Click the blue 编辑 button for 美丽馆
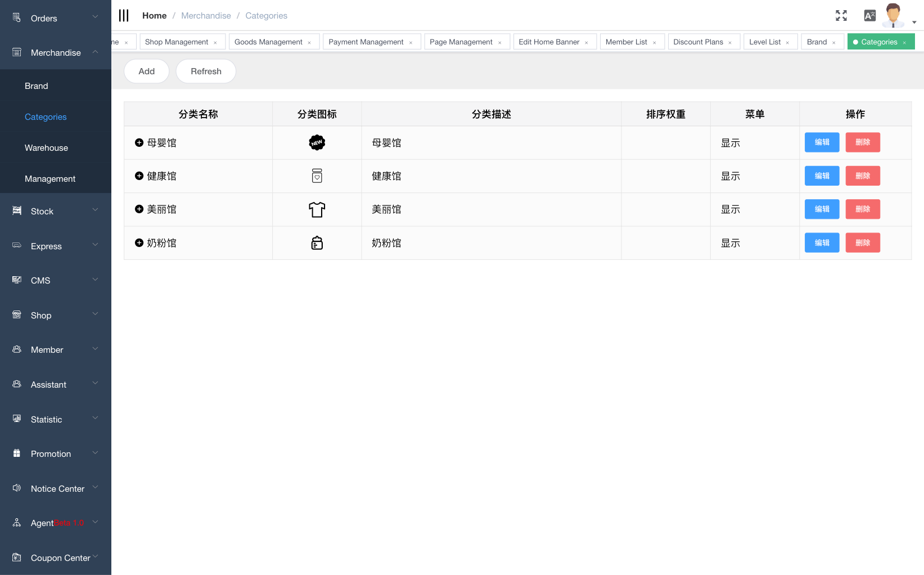 [x=822, y=209]
